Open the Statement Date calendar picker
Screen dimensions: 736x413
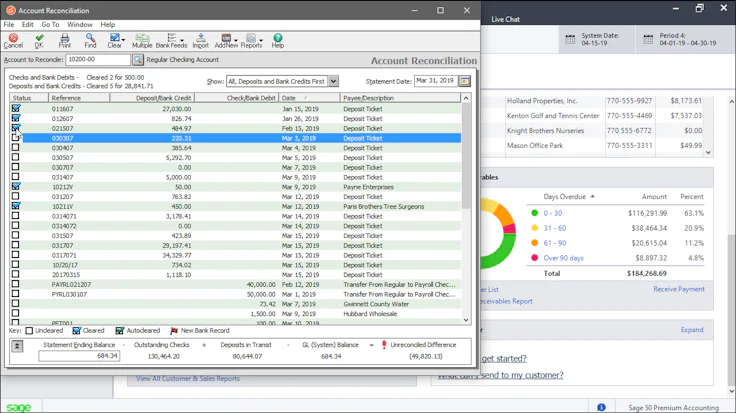pos(465,81)
